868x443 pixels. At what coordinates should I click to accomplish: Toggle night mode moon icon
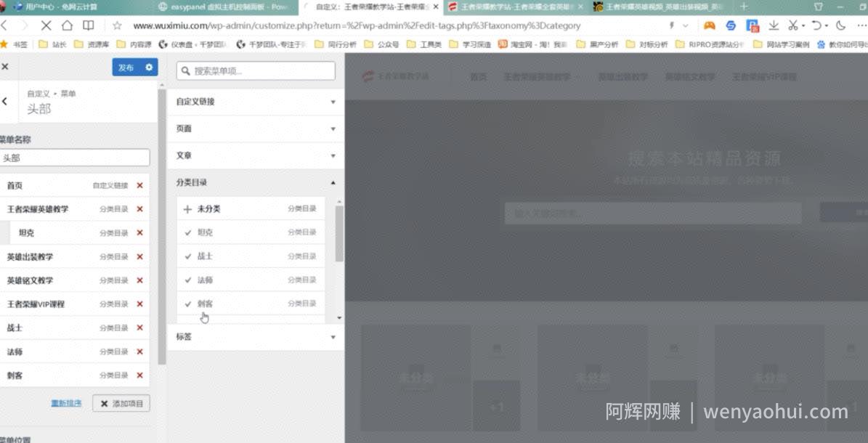coord(840,25)
